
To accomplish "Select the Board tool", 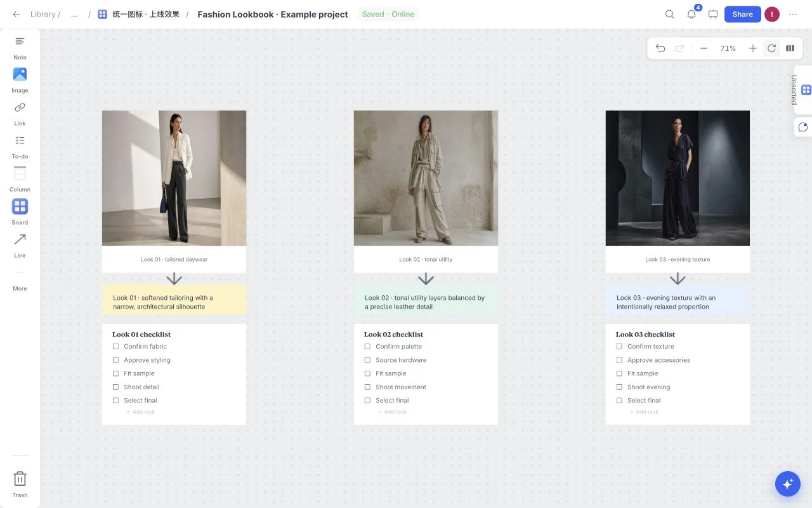I will click(x=20, y=212).
